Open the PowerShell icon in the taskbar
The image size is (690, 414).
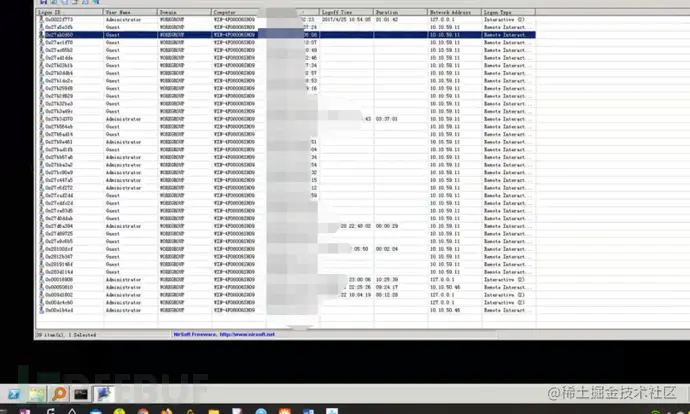pyautogui.click(x=13, y=394)
